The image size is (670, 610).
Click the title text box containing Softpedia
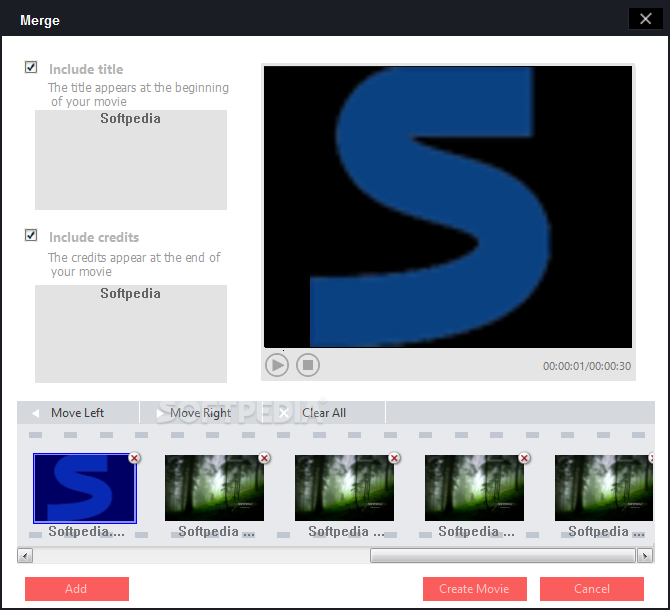pyautogui.click(x=131, y=160)
